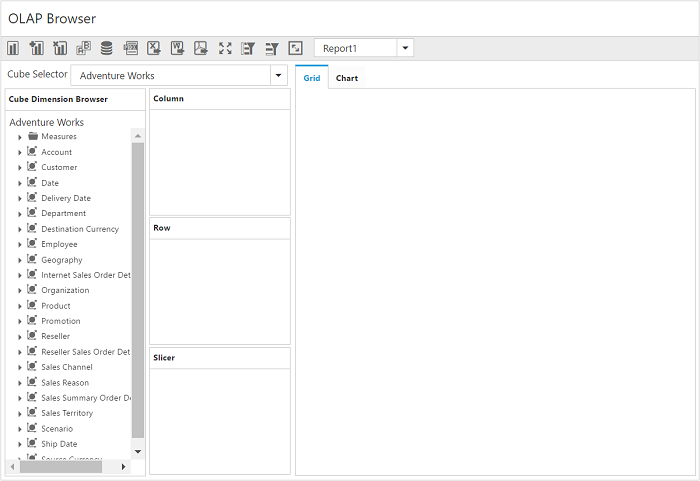Click the database icon in the toolbar

[x=106, y=48]
